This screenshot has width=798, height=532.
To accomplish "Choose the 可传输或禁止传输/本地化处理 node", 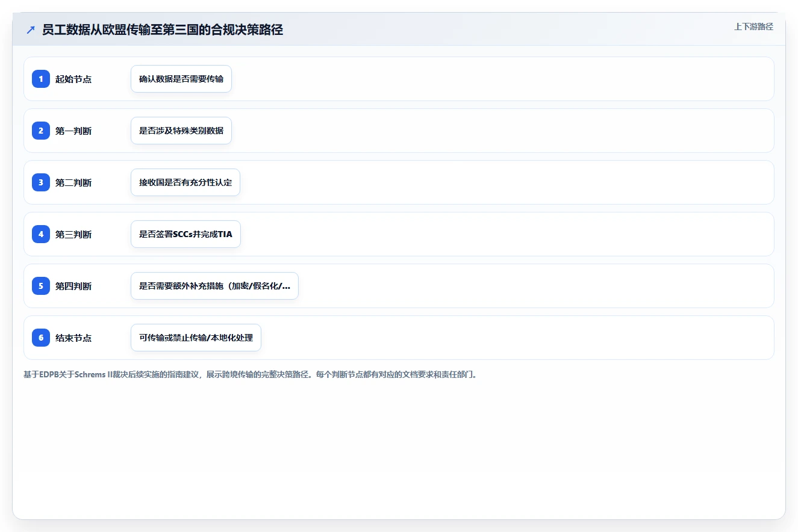I will (x=196, y=338).
